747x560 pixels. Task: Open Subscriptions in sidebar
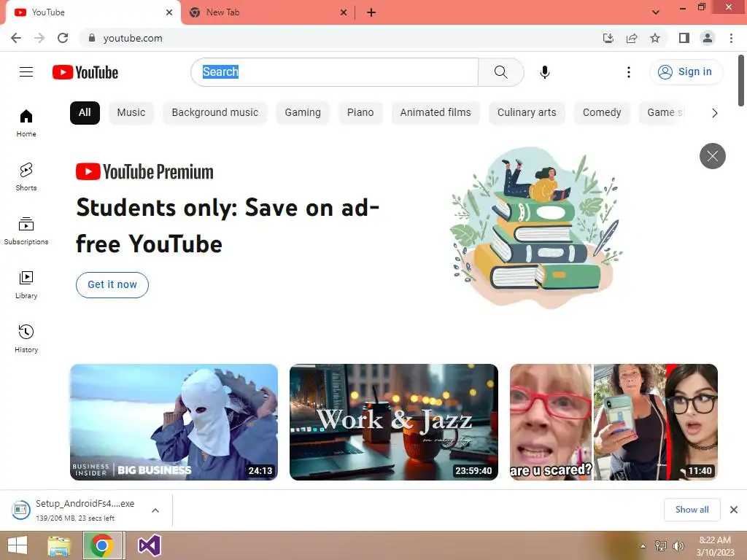point(26,230)
